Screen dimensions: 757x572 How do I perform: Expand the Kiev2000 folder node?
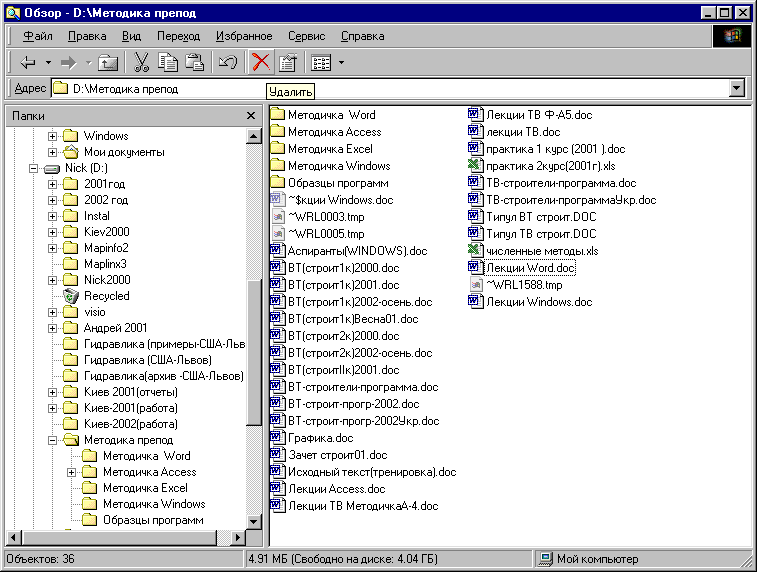[x=52, y=232]
